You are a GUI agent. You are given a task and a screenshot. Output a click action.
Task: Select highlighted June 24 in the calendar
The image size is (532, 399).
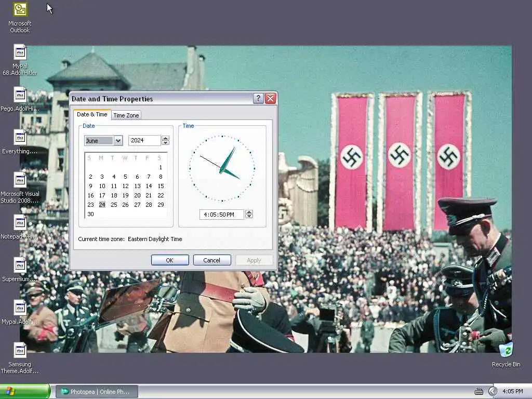tap(102, 205)
